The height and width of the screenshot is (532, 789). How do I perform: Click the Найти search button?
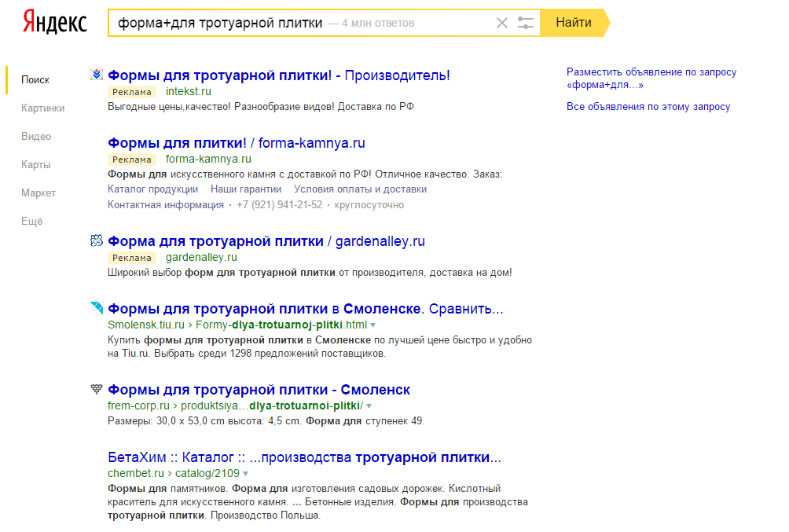(574, 23)
